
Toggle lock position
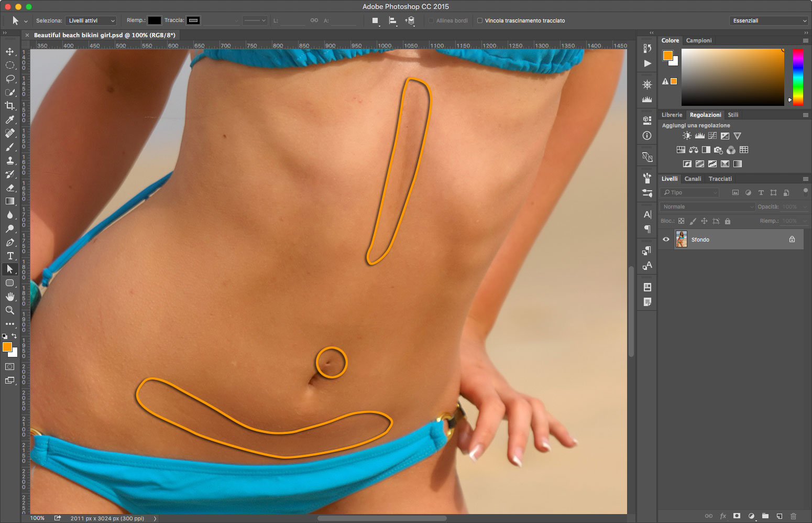[x=704, y=221]
